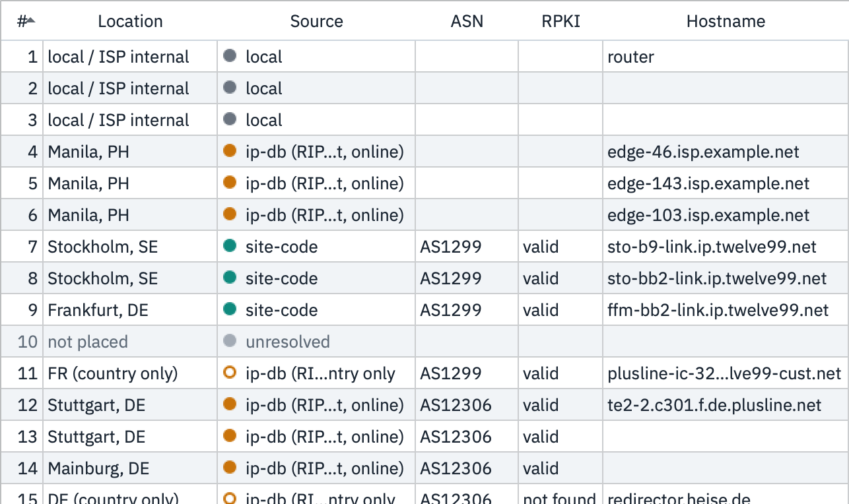Click the teal site-code dot in row 7
Viewport: 849px width, 504px height.
(x=230, y=246)
